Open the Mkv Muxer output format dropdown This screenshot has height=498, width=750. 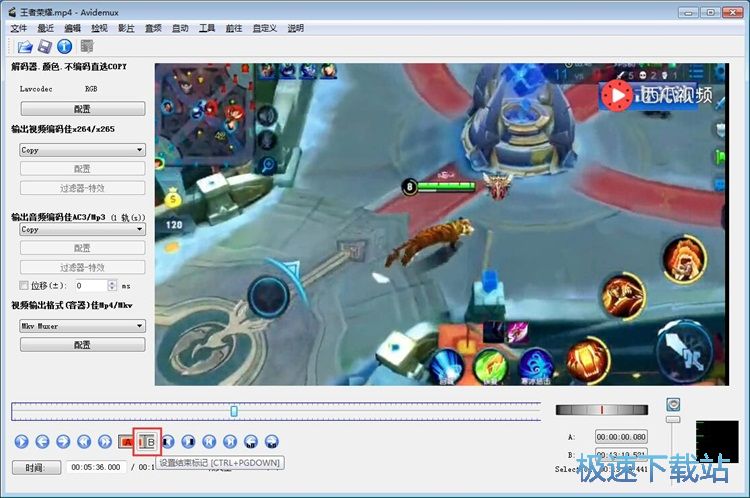(82, 326)
